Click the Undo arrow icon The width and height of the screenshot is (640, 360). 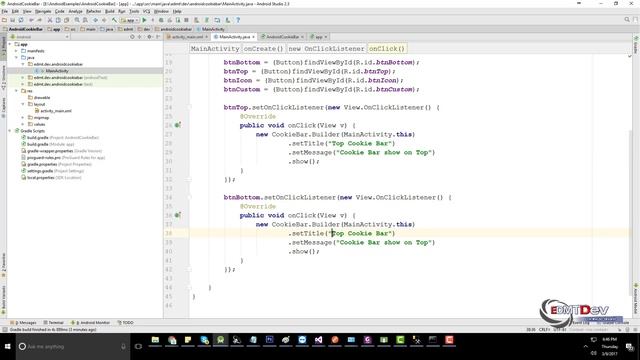[x=31, y=20]
